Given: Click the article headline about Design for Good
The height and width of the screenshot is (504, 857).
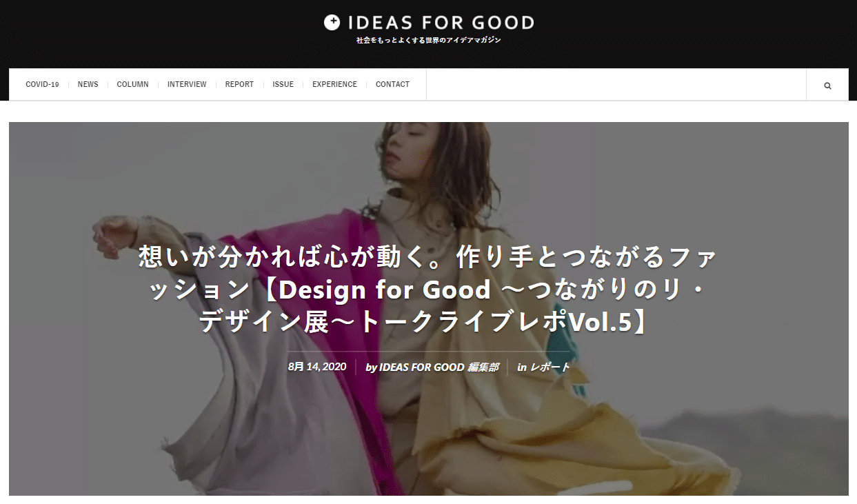Looking at the screenshot, I should 428,290.
